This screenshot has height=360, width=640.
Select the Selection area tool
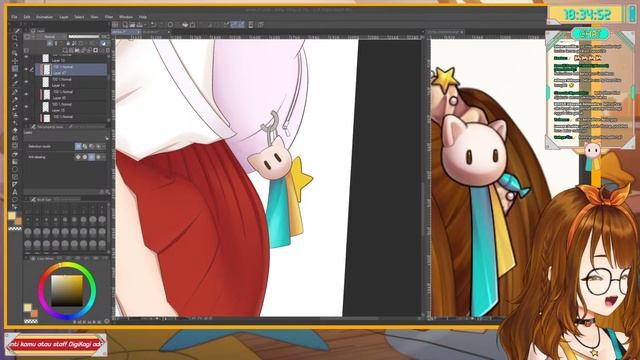[x=15, y=69]
